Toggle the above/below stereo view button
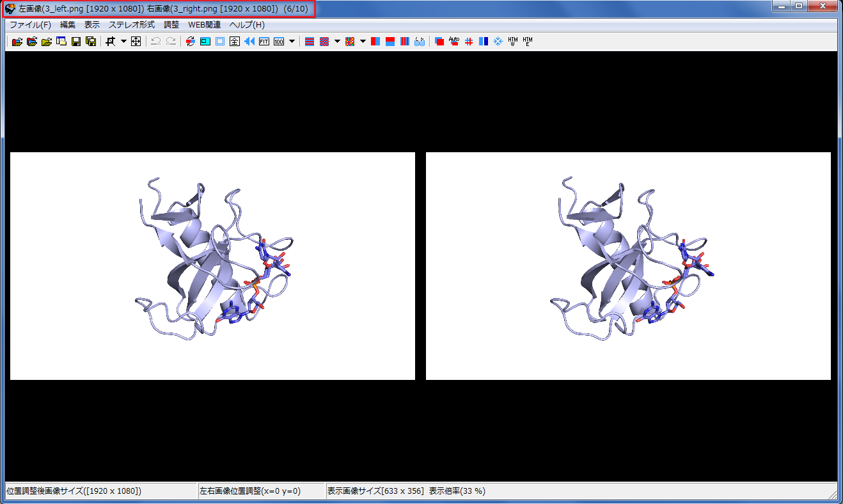This screenshot has width=843, height=504. pos(390,42)
